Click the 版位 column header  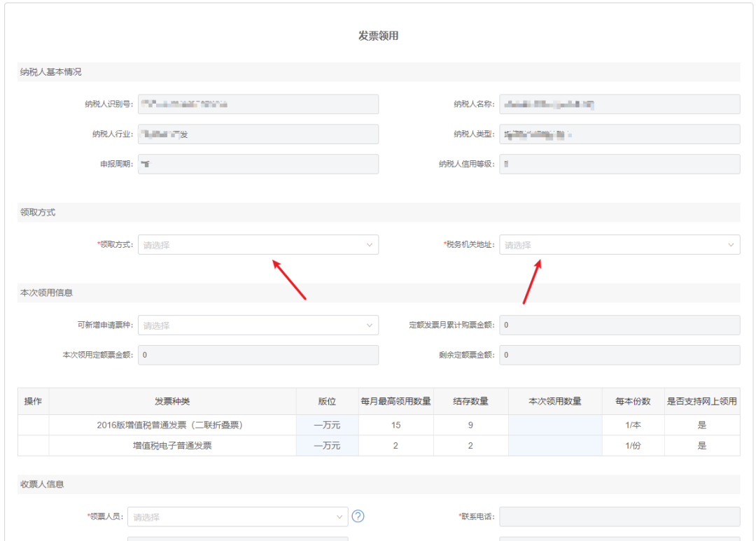coord(328,402)
